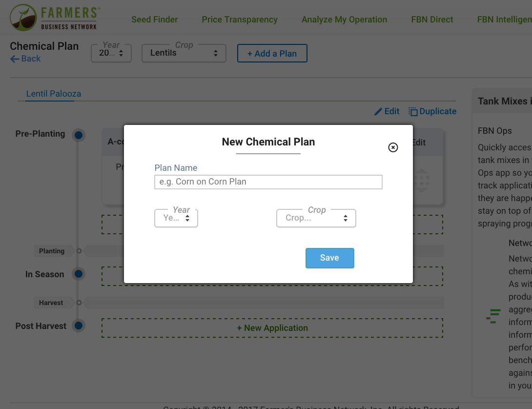Navigate to FBN Direct in the top menu

click(431, 20)
